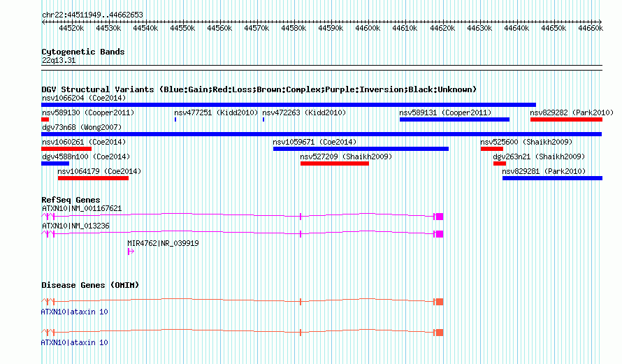The image size is (622, 364).
Task: Select the nsv1064179 (Coe2014) red bar
Action: point(93,178)
